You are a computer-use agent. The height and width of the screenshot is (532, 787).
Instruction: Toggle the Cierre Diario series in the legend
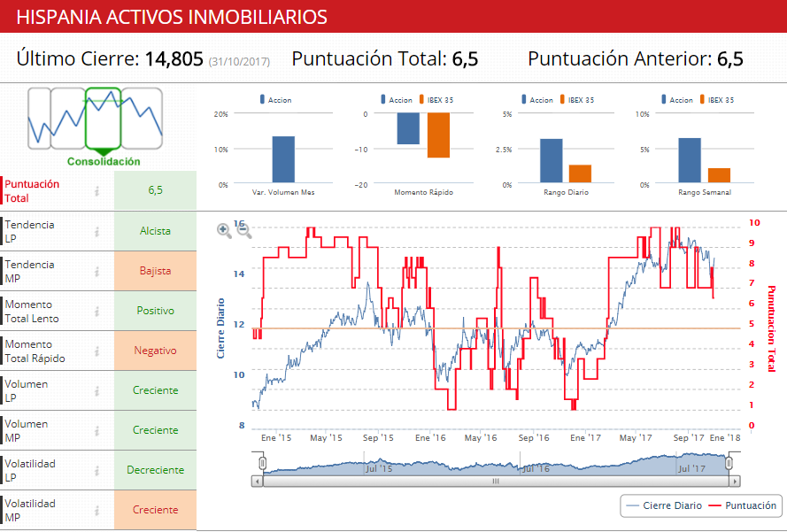pyautogui.click(x=664, y=505)
